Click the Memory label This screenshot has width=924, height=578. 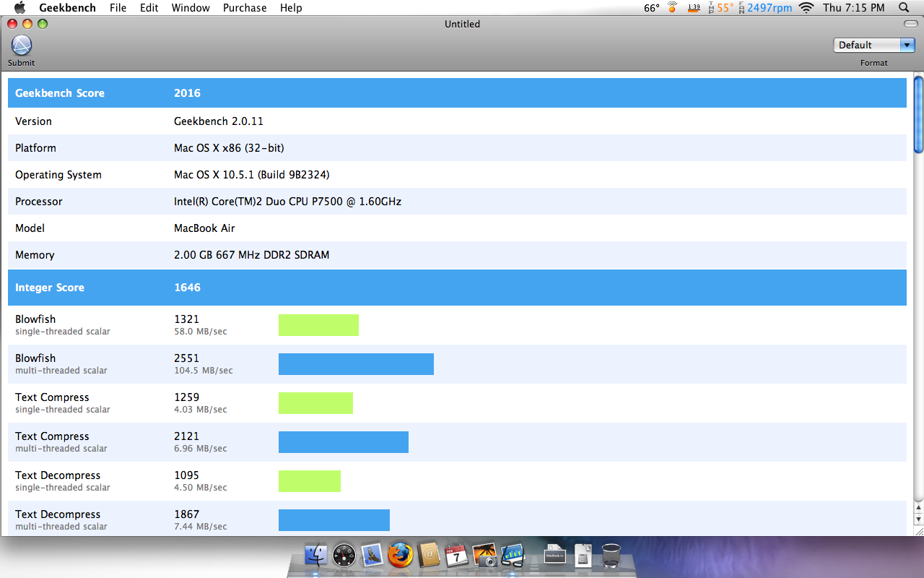(35, 255)
